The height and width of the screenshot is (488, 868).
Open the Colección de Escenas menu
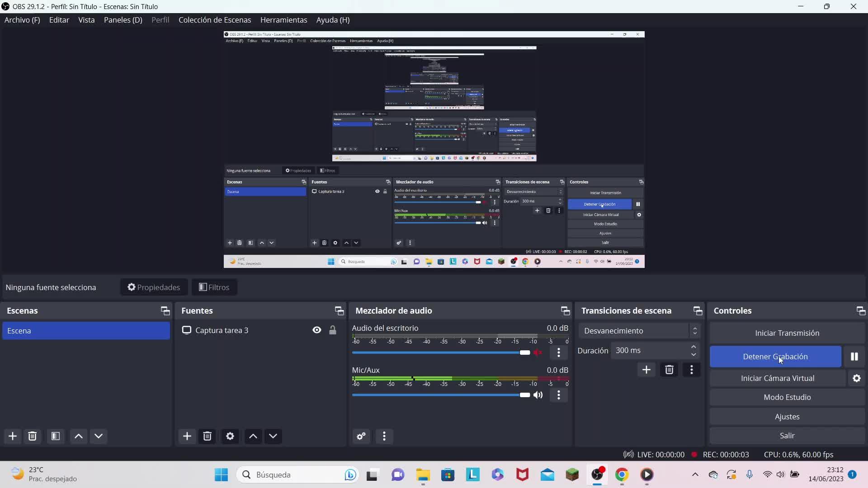pos(214,20)
